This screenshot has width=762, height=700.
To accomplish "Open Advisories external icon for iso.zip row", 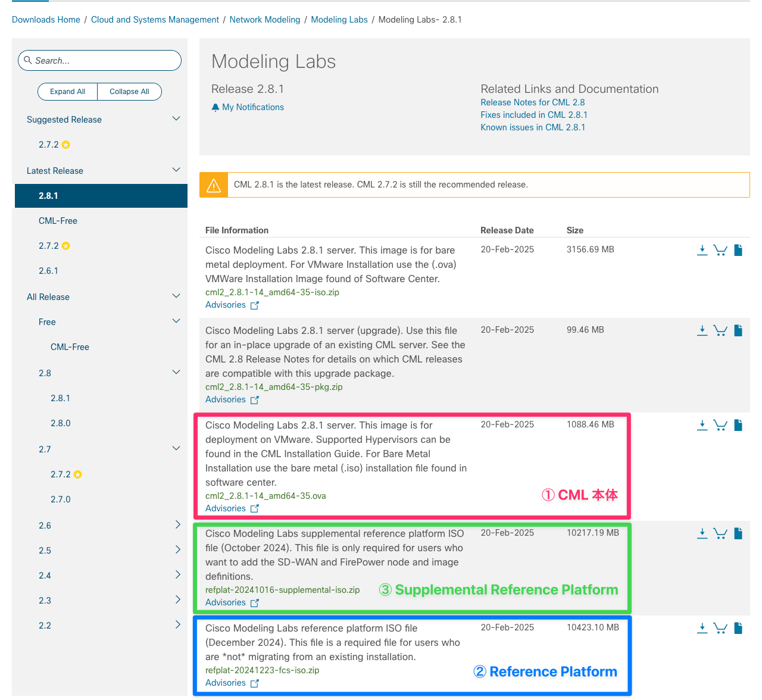I will [x=255, y=305].
